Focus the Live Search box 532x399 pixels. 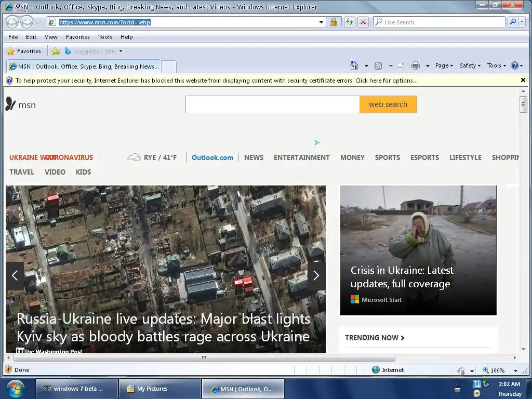pyautogui.click(x=440, y=22)
